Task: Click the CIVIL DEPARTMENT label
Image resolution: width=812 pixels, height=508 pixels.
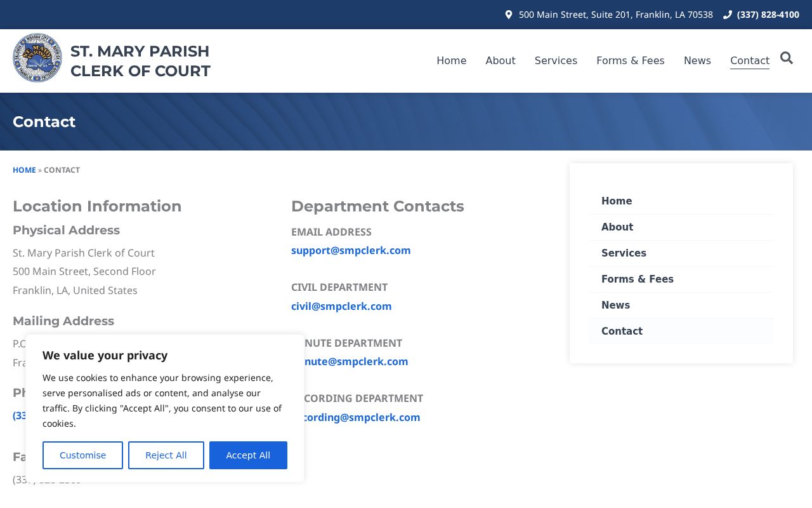Action: click(x=339, y=287)
